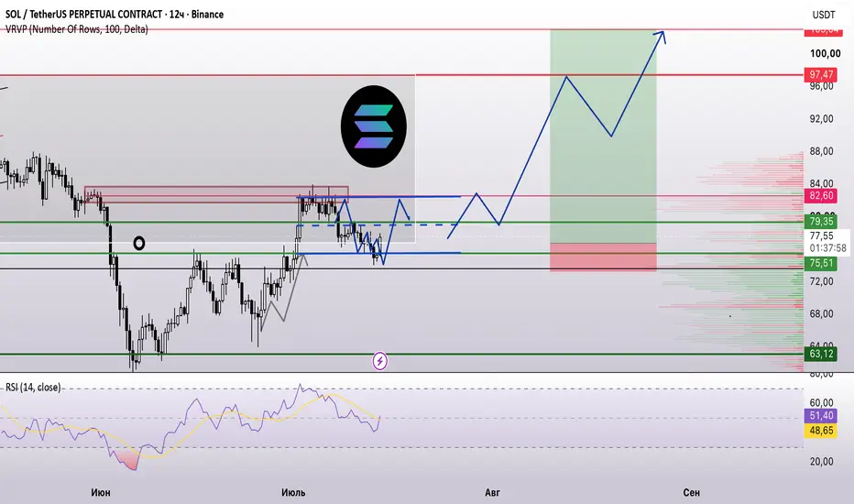Open the VRVP indicator legend
The width and height of the screenshot is (854, 504).
(x=77, y=29)
